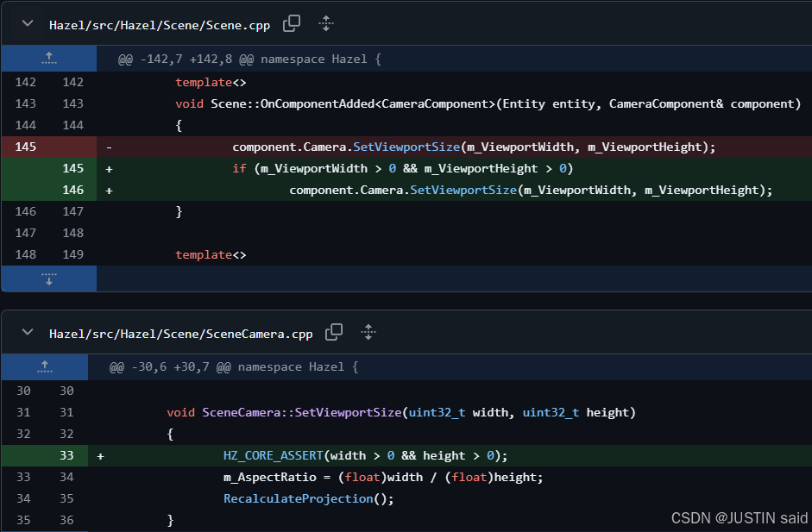Open the Hazel/src/Hazel/Scene/Scene.cpp file link

pos(160,25)
